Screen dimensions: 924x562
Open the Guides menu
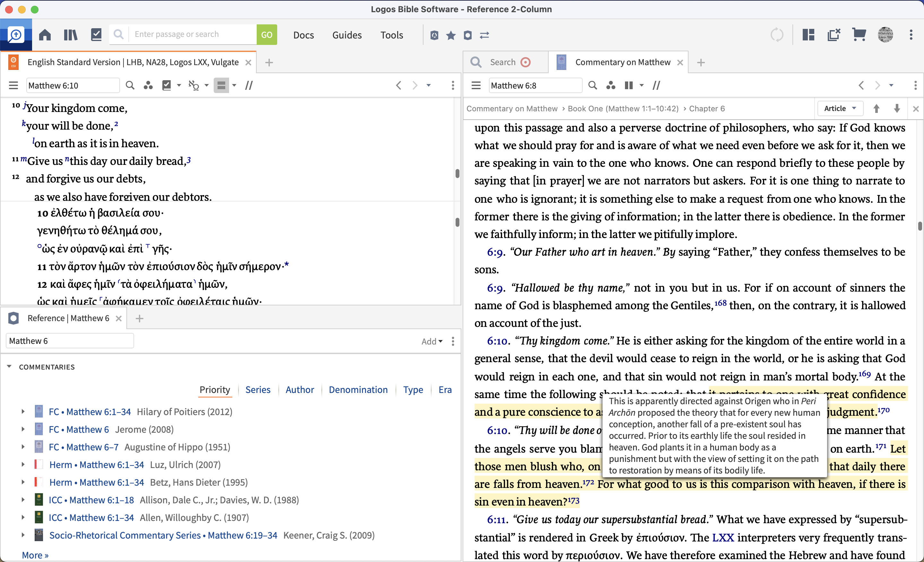click(346, 35)
